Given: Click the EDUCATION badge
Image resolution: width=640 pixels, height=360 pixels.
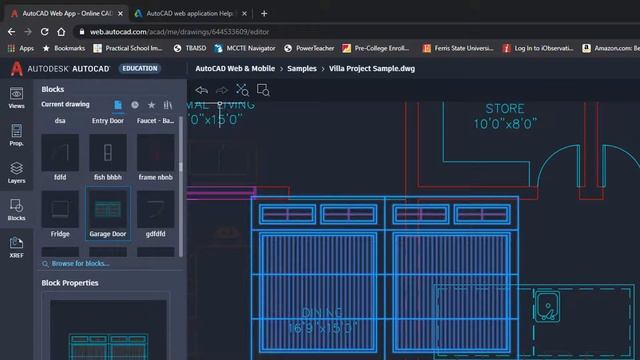Looking at the screenshot, I should point(140,68).
